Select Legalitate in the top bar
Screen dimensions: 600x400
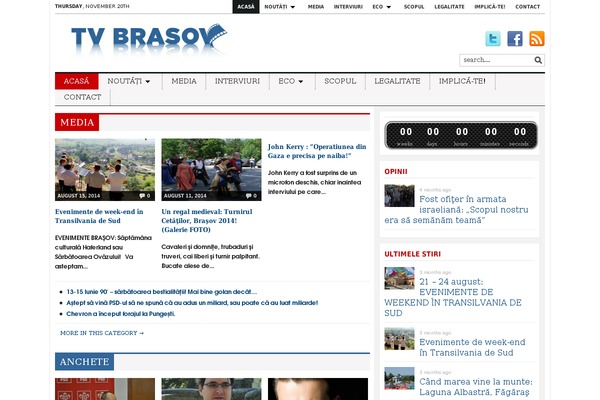(449, 7)
